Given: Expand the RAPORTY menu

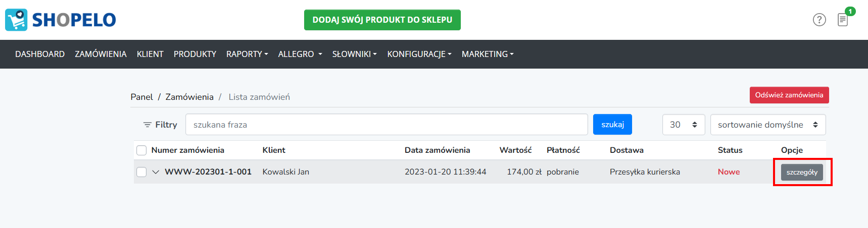Looking at the screenshot, I should 247,54.
